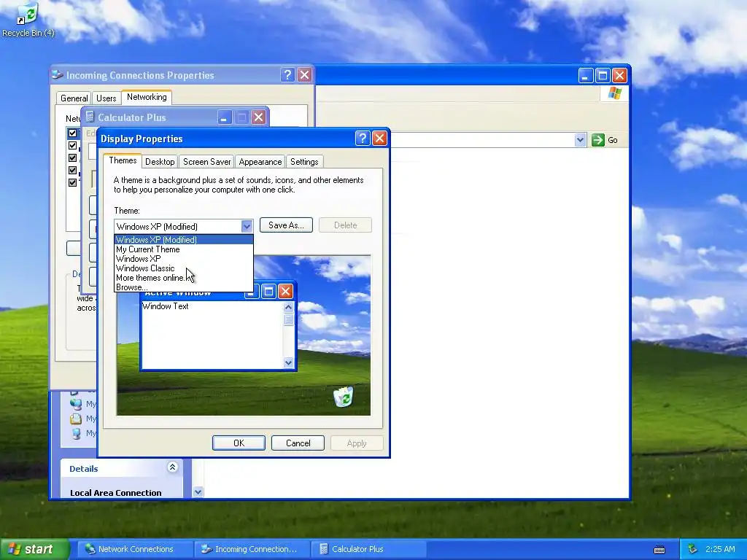Click the Network Connections address field
This screenshot has width=747, height=560.
(483, 140)
